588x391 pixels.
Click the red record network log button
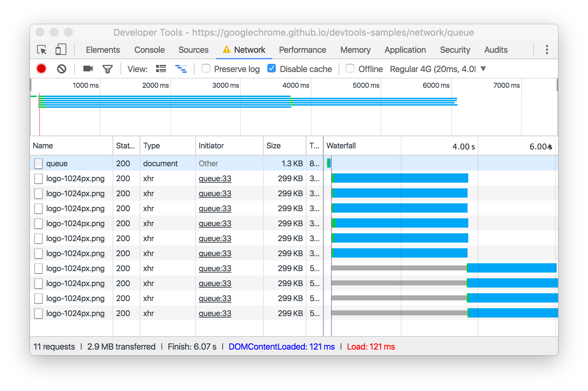click(41, 68)
